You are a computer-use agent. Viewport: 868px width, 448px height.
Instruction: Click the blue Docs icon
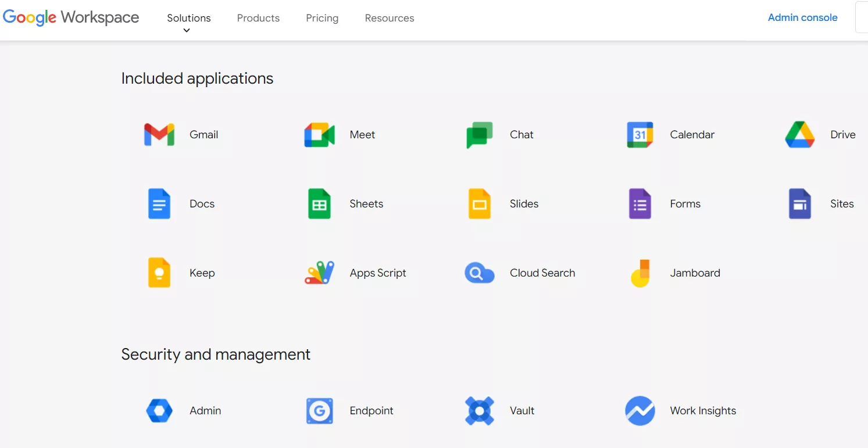tap(159, 204)
